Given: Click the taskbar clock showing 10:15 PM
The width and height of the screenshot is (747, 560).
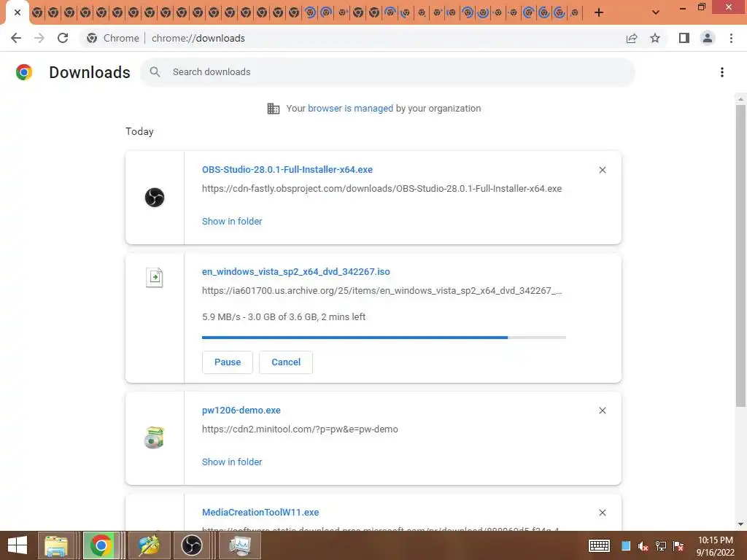Looking at the screenshot, I should point(715,545).
